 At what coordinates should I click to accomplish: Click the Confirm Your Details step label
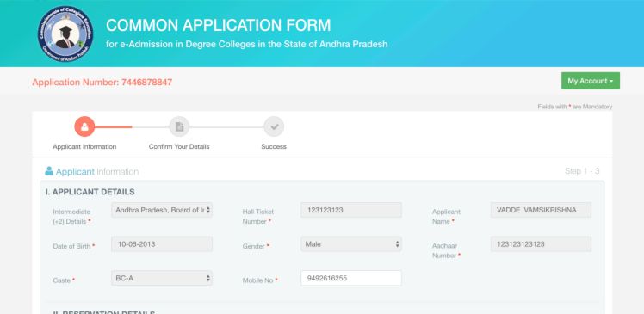pyautogui.click(x=179, y=146)
